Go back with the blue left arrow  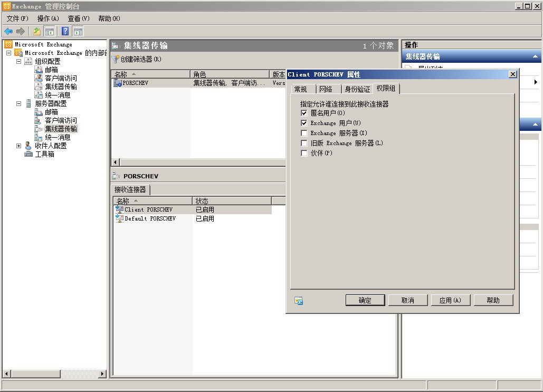8,32
